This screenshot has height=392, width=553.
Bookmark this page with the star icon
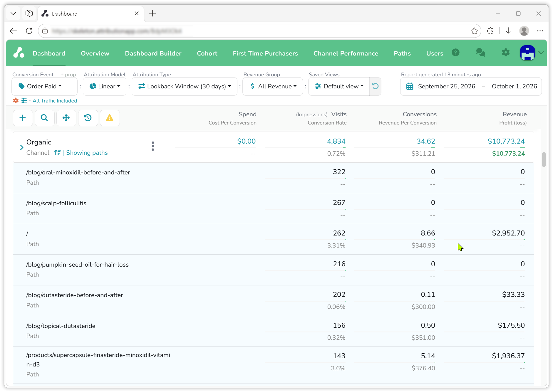point(474,31)
